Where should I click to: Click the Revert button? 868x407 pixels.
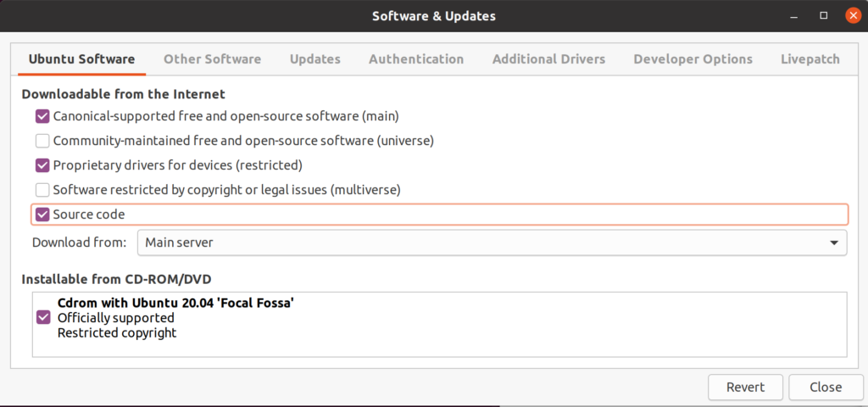[745, 387]
